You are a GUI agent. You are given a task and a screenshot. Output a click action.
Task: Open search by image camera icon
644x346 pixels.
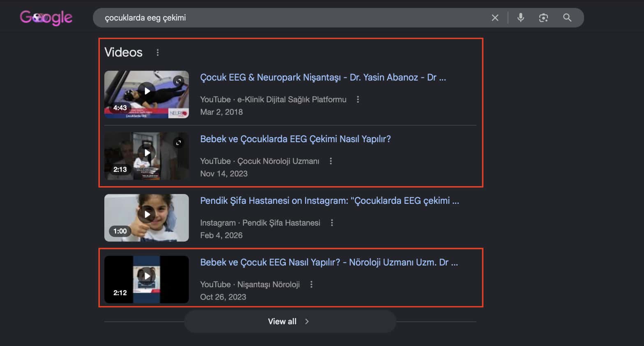(543, 18)
